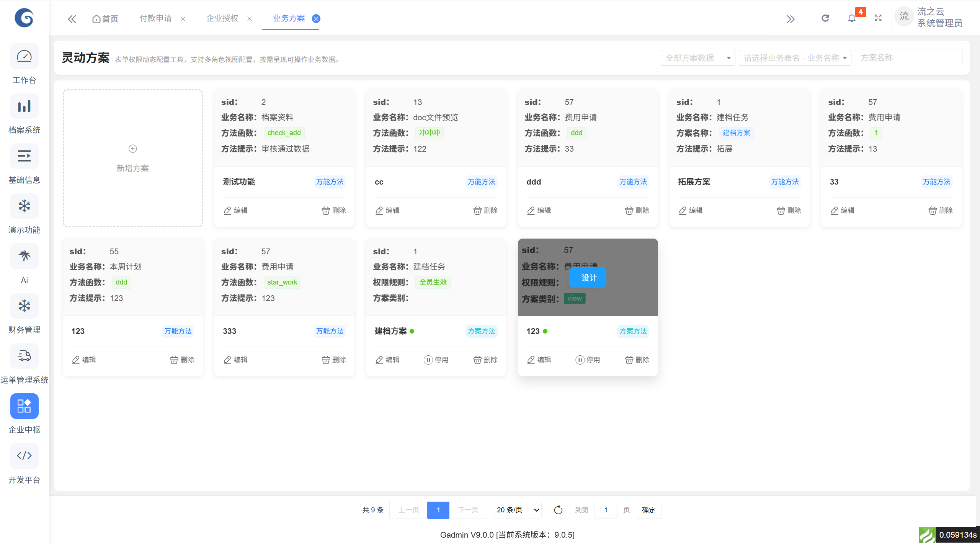Click the refresh icon in top bar
Image resolution: width=980 pixels, height=543 pixels.
pyautogui.click(x=825, y=18)
